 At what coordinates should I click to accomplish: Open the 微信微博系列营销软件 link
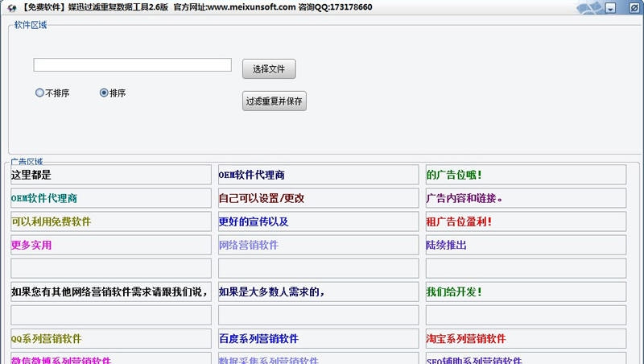pyautogui.click(x=111, y=358)
